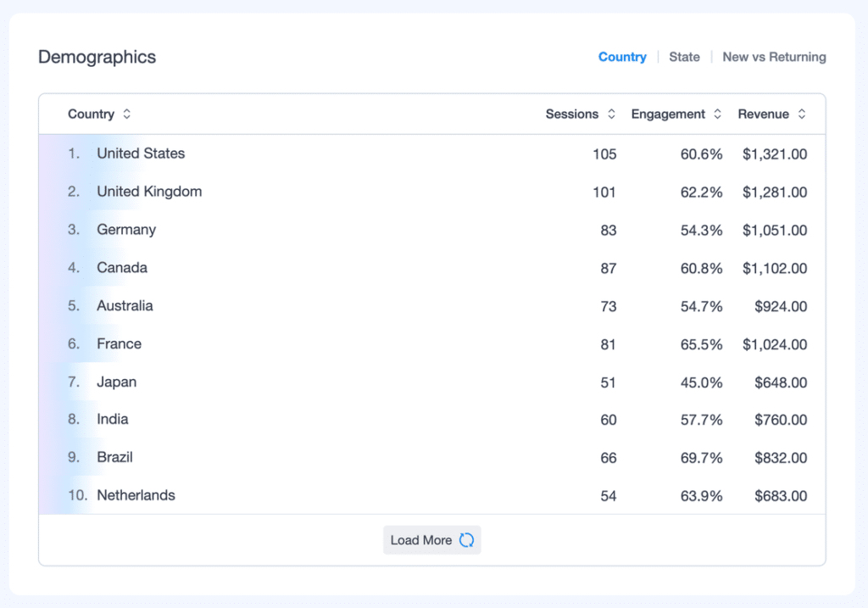The width and height of the screenshot is (868, 608).
Task: Click the Engagement column header label
Action: pyautogui.click(x=668, y=114)
